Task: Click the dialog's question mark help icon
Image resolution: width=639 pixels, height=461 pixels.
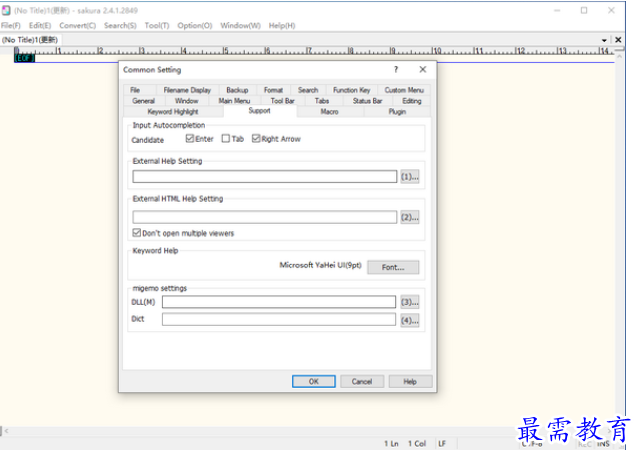Action: click(396, 70)
